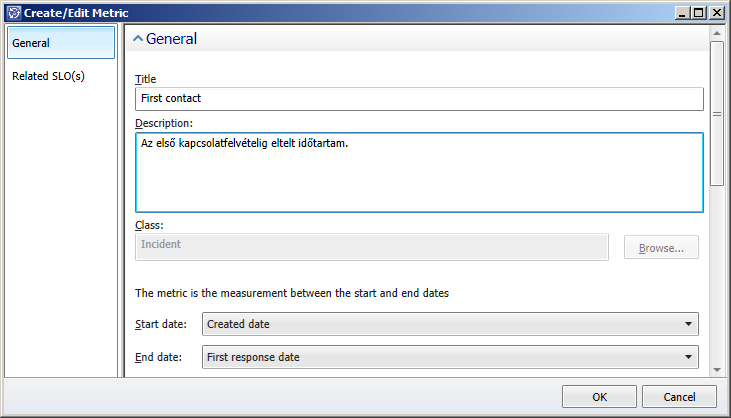Collapse the General section chevron
Viewport: 731px width, 418px height.
[x=138, y=39]
